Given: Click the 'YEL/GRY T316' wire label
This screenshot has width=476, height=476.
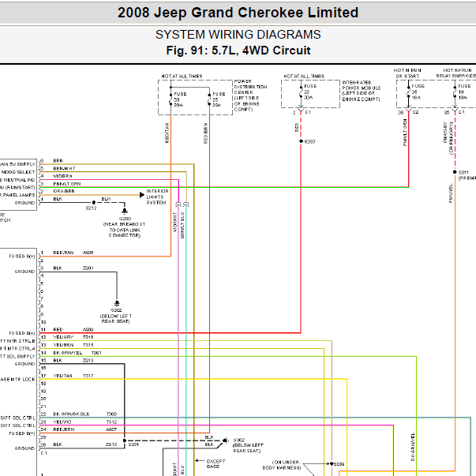Looking at the screenshot, I should (73, 337).
